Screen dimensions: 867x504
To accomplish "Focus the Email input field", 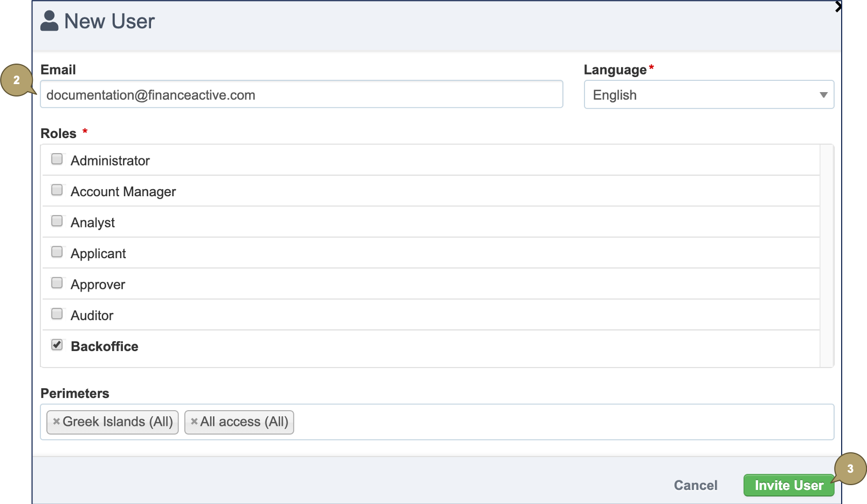I will (x=301, y=95).
